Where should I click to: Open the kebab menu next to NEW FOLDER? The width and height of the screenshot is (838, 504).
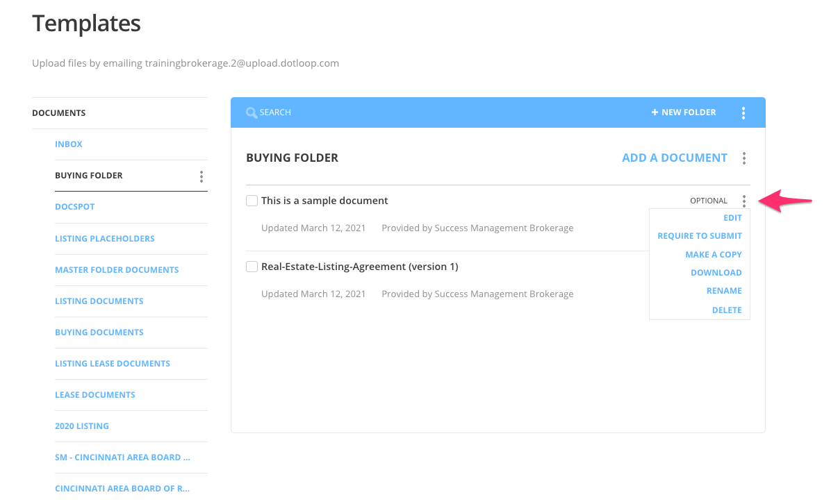[x=743, y=112]
